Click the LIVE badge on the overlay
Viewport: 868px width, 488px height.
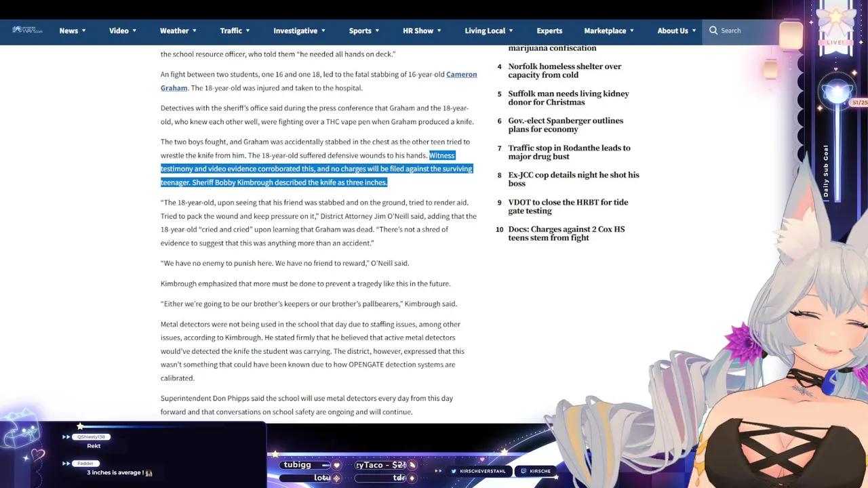[x=835, y=42]
